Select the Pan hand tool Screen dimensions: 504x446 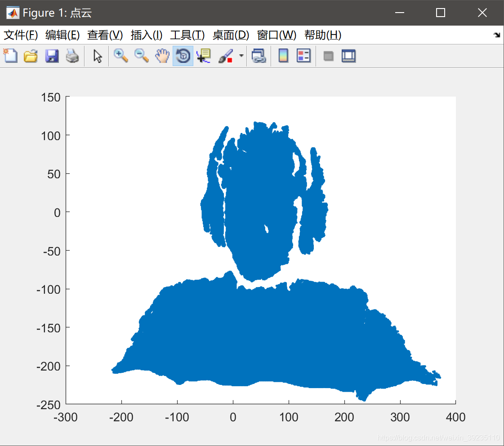(x=162, y=56)
